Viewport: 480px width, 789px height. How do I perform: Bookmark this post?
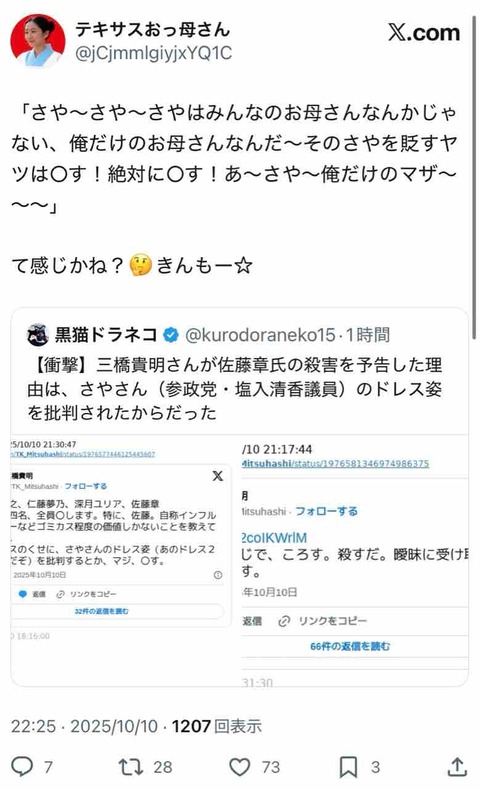point(348,767)
